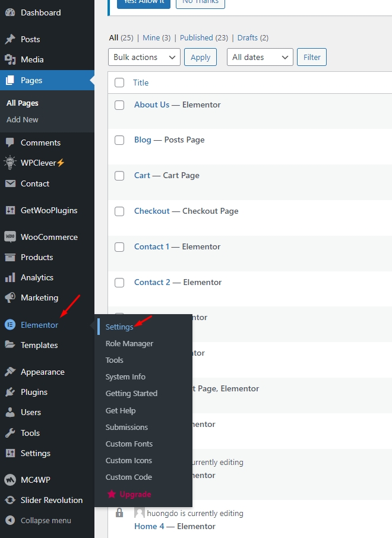Click the Title column header to sort

141,83
